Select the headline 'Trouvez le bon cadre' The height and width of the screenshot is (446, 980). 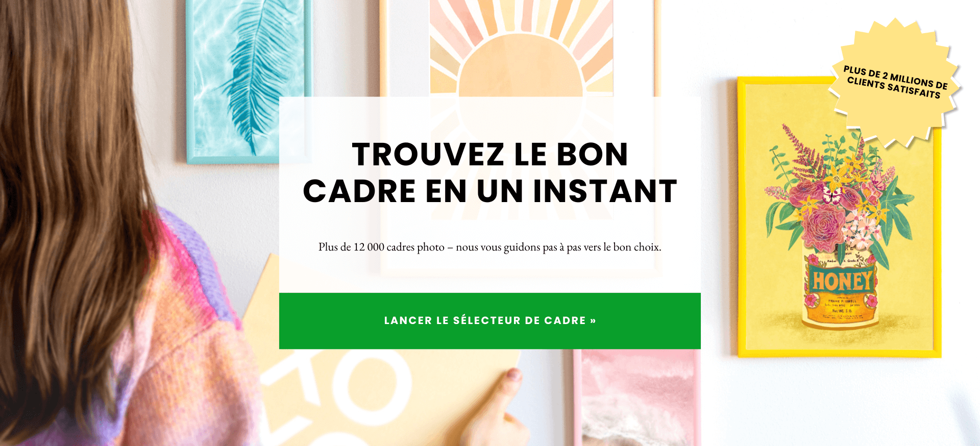coord(490,172)
